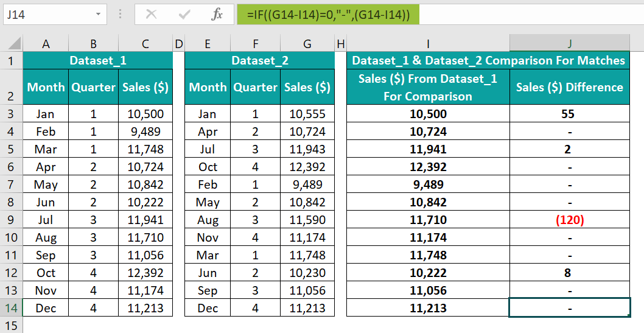Click the 10,230 sales cell in column G

(x=307, y=272)
